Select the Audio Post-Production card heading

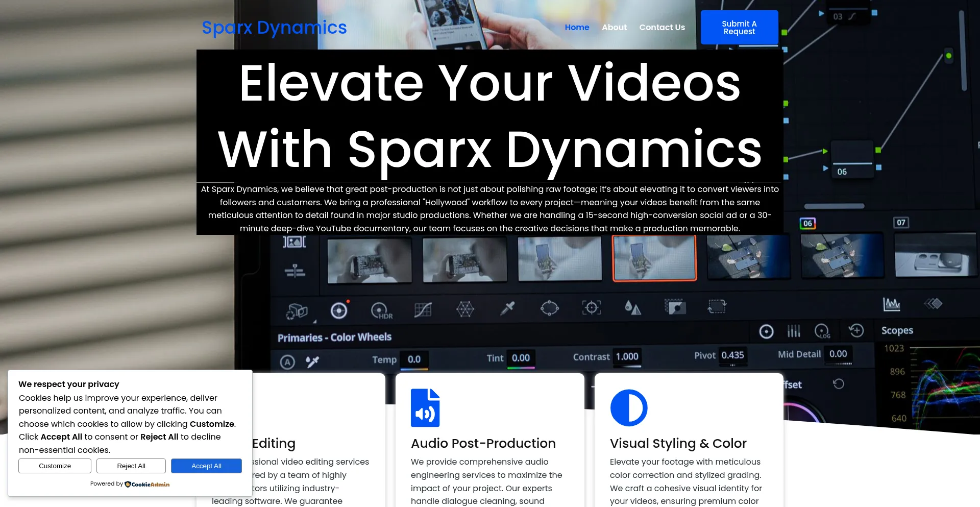tap(483, 443)
